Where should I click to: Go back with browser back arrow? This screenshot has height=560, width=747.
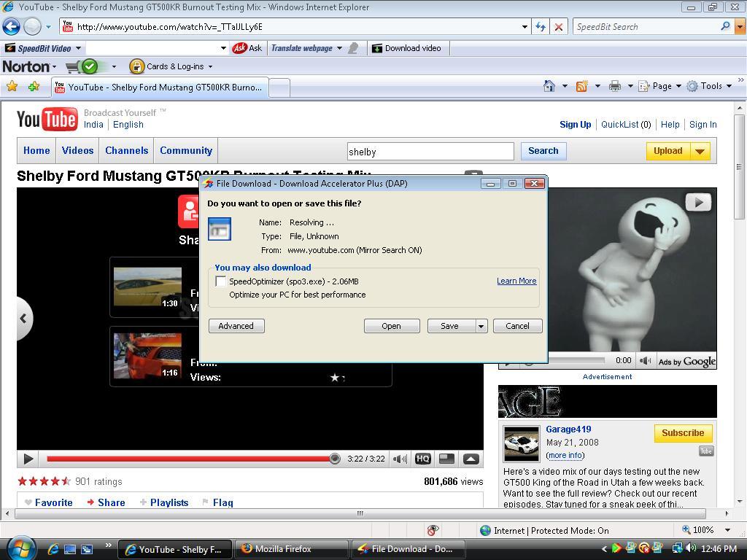point(12,27)
